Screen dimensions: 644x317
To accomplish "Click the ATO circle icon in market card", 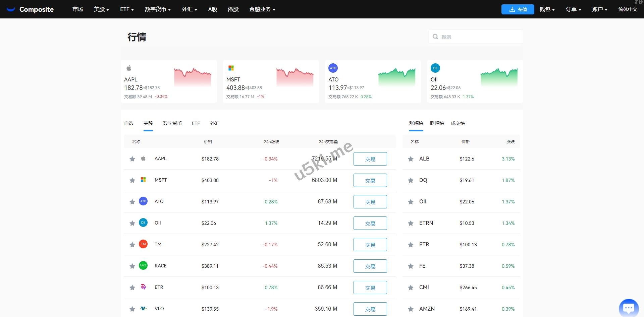I will pyautogui.click(x=333, y=68).
